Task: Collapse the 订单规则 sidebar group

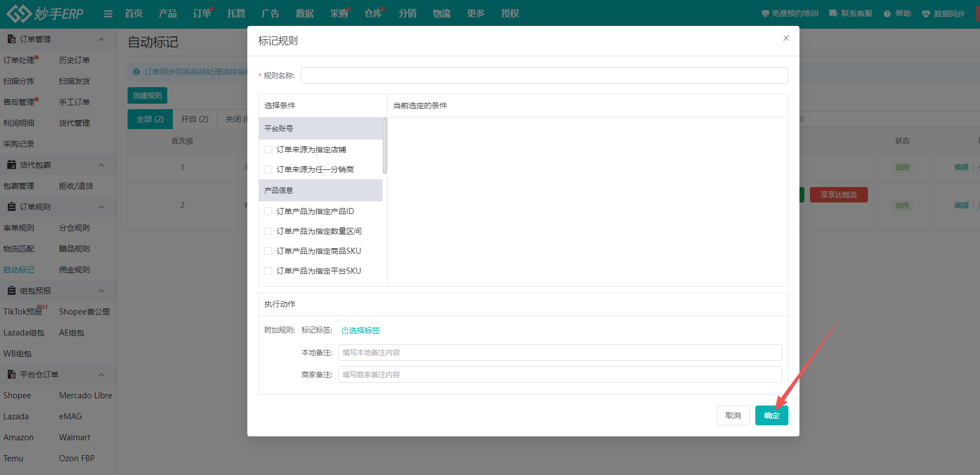Action: pos(101,207)
